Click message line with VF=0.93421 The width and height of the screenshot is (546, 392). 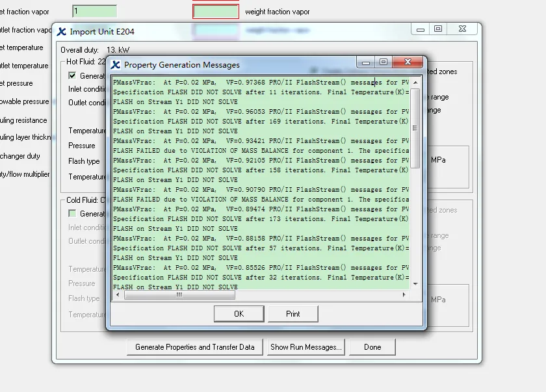tap(261, 141)
